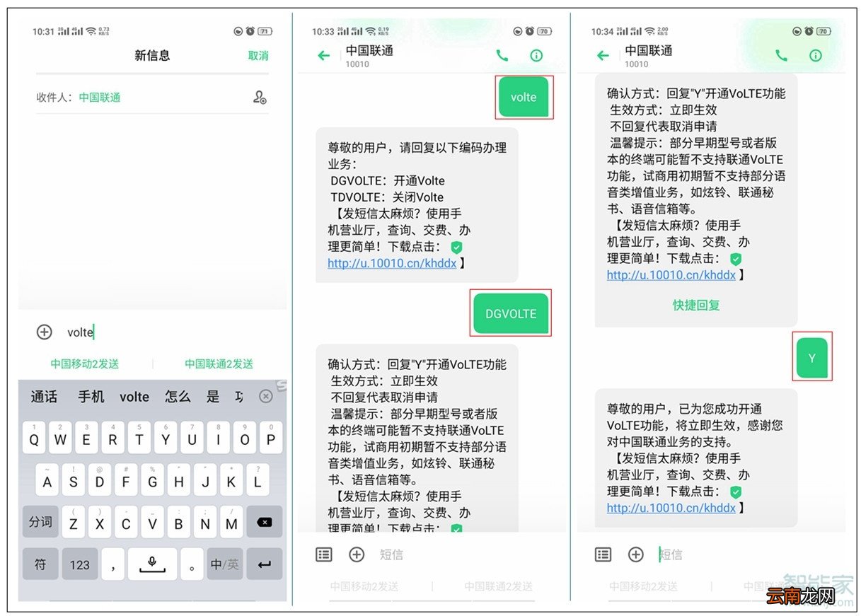861x616 pixels.
Task: Tap the backspace key icon
Action: coord(264,522)
